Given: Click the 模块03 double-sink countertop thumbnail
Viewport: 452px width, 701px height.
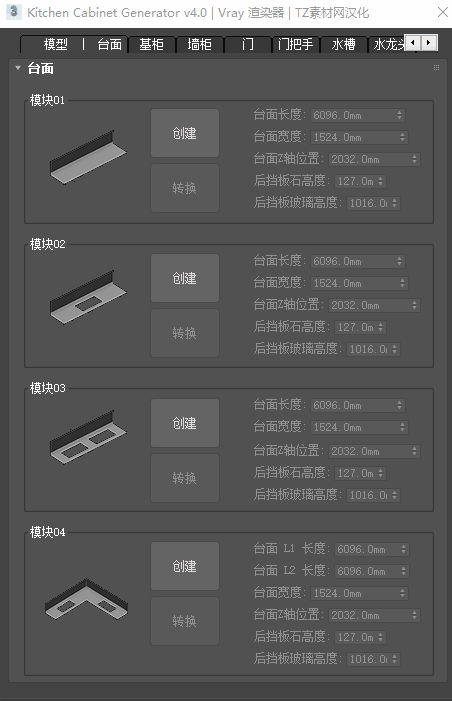Looking at the screenshot, I should click(x=88, y=437).
